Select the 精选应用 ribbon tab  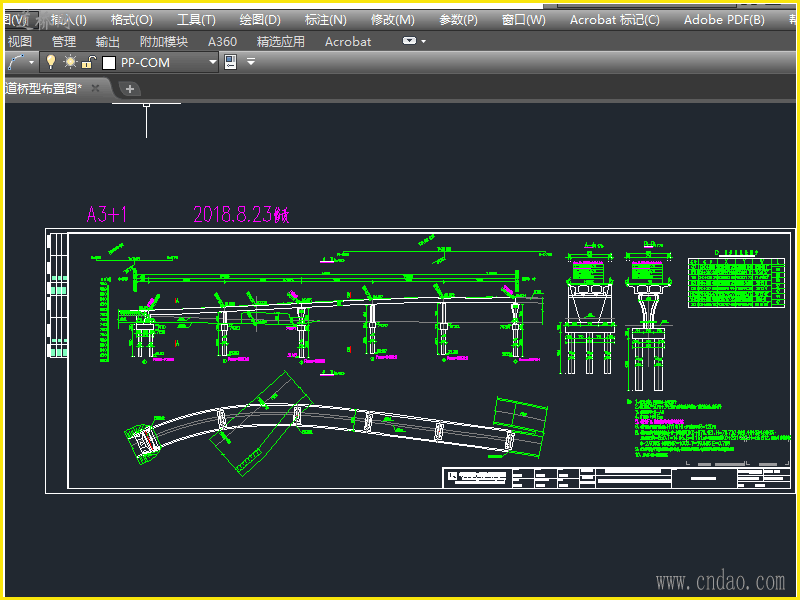click(x=281, y=41)
